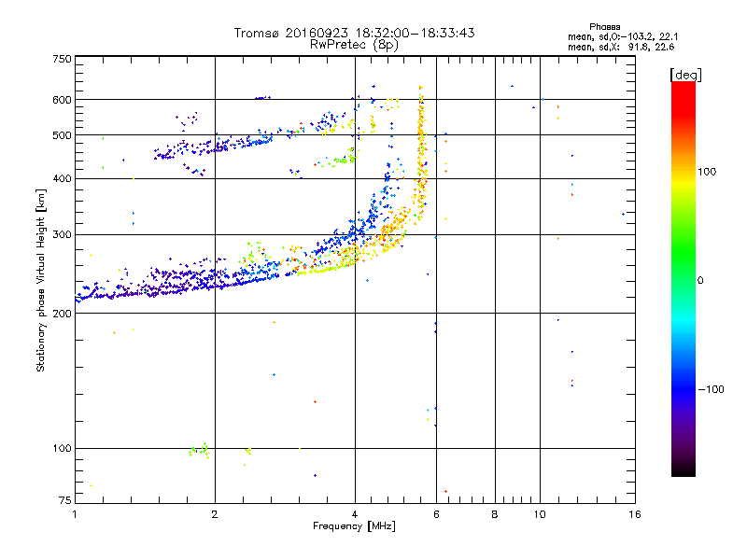The image size is (747, 560).
Task: Click the y-axis tick label "200"
Action: click(63, 314)
